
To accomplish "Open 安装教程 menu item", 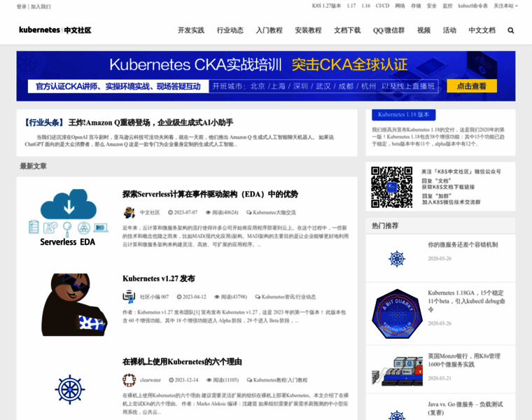I will (x=308, y=31).
